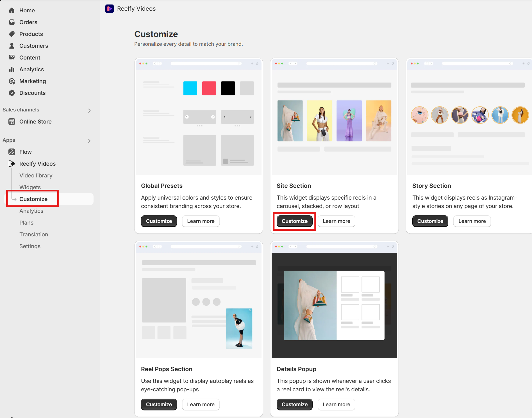Click the Content image icon
This screenshot has width=532, height=418.
(x=12, y=58)
